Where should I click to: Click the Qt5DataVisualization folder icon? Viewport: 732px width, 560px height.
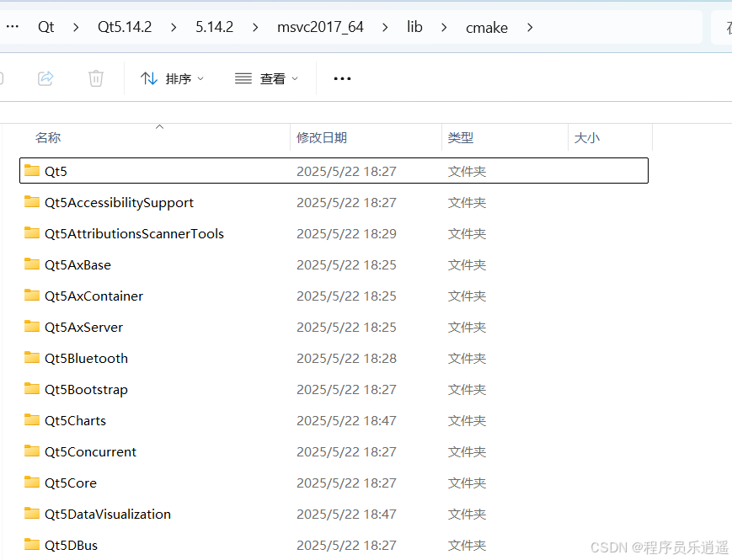pyautogui.click(x=32, y=514)
